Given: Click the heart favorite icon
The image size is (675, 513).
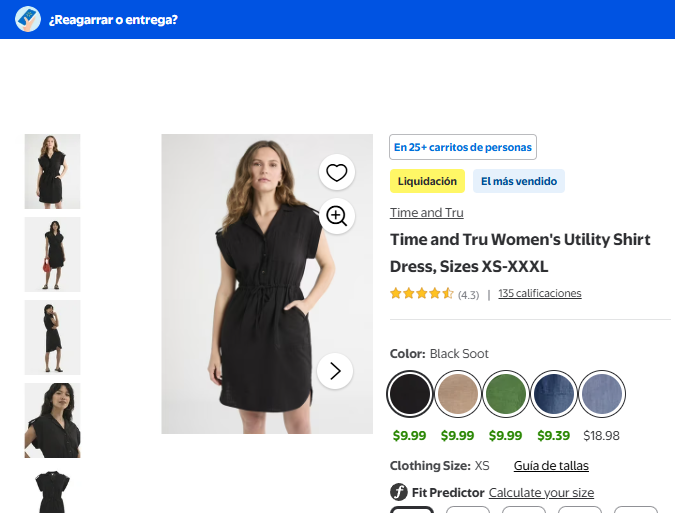Looking at the screenshot, I should 337,172.
